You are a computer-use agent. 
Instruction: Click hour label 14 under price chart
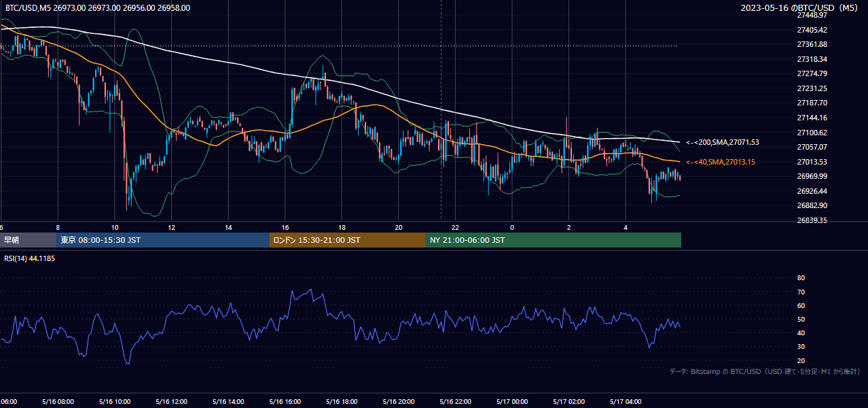tap(228, 227)
